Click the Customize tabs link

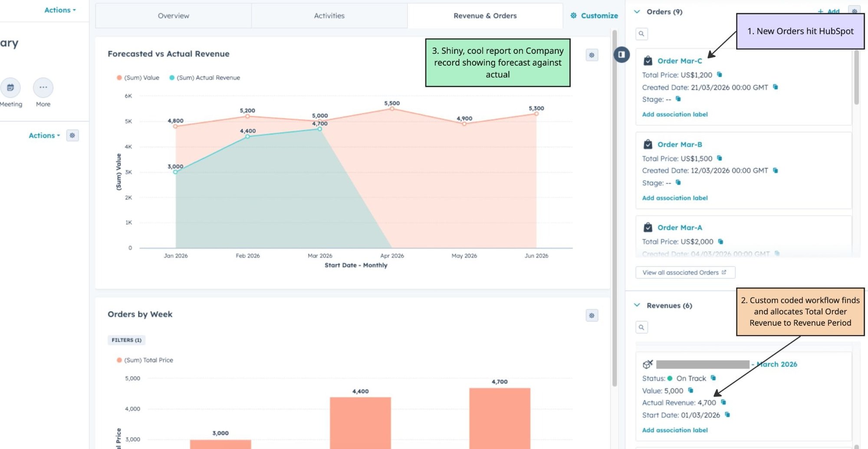[594, 16]
